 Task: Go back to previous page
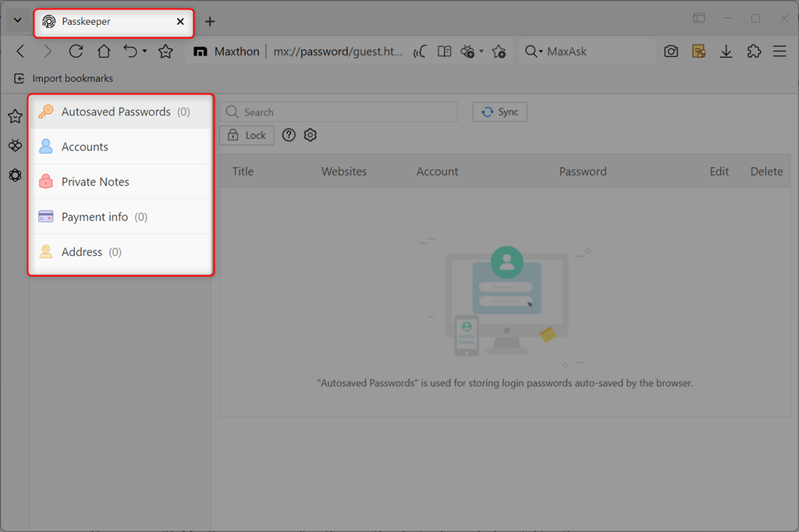(x=20, y=51)
